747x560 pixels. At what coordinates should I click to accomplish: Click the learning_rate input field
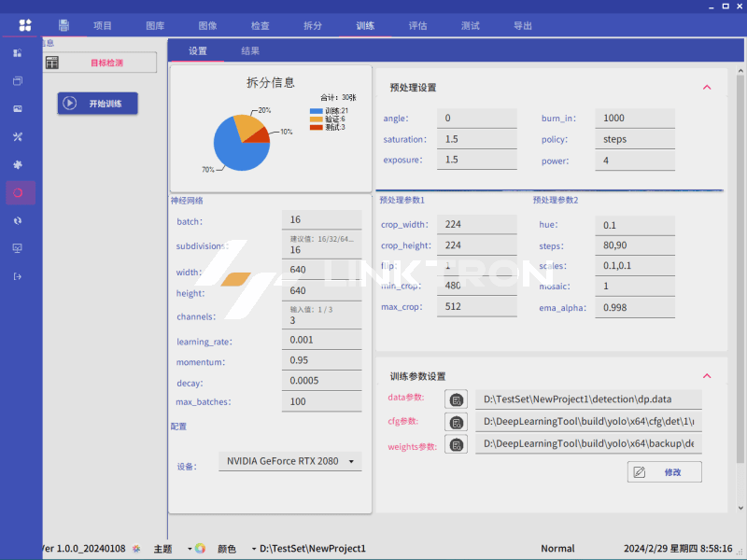pos(321,340)
